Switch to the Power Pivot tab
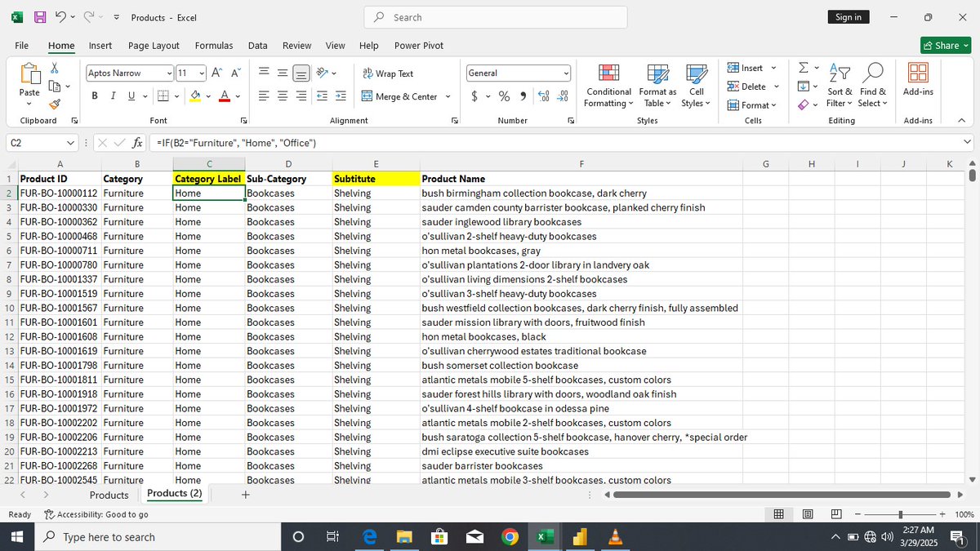Image resolution: width=980 pixels, height=551 pixels. (419, 46)
